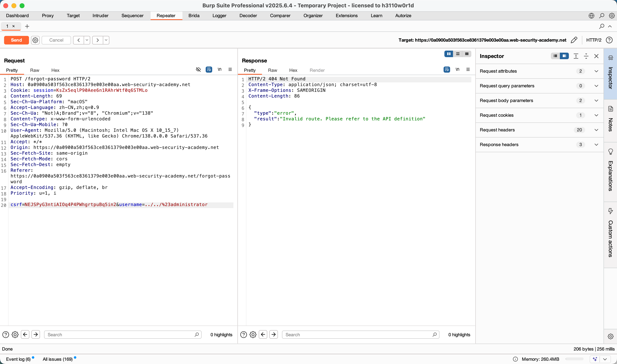Open Response panel hamburger menu
Viewport: 617px width, 364px height.
[x=468, y=70]
